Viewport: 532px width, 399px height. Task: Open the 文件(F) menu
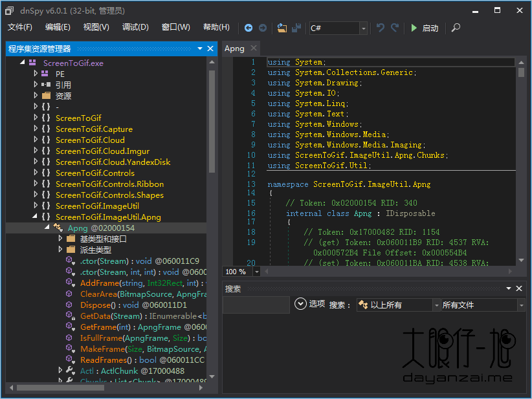point(19,27)
